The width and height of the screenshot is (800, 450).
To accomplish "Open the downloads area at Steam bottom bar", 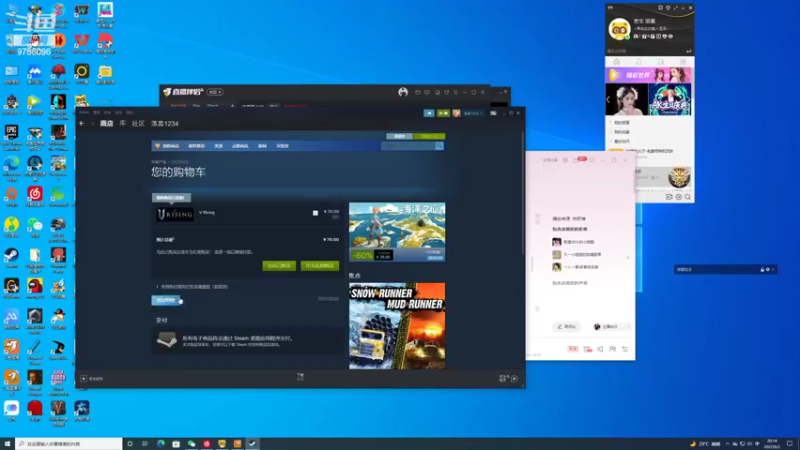I will 301,377.
